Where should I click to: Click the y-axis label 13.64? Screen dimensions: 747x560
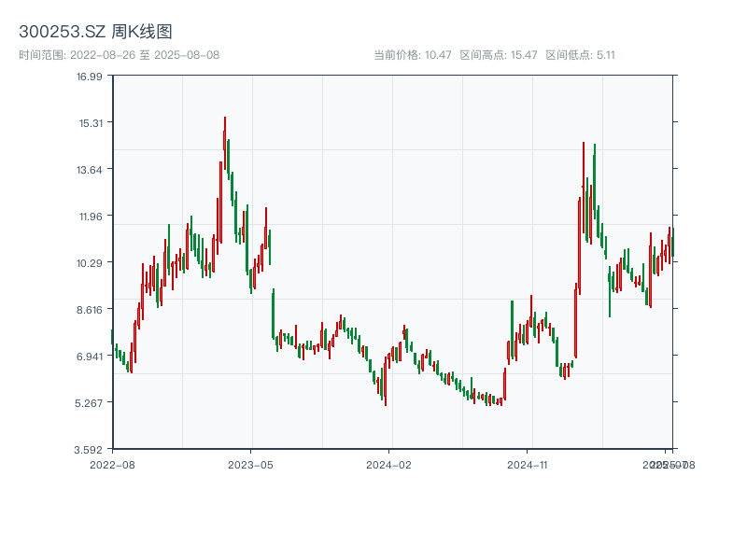pos(90,170)
